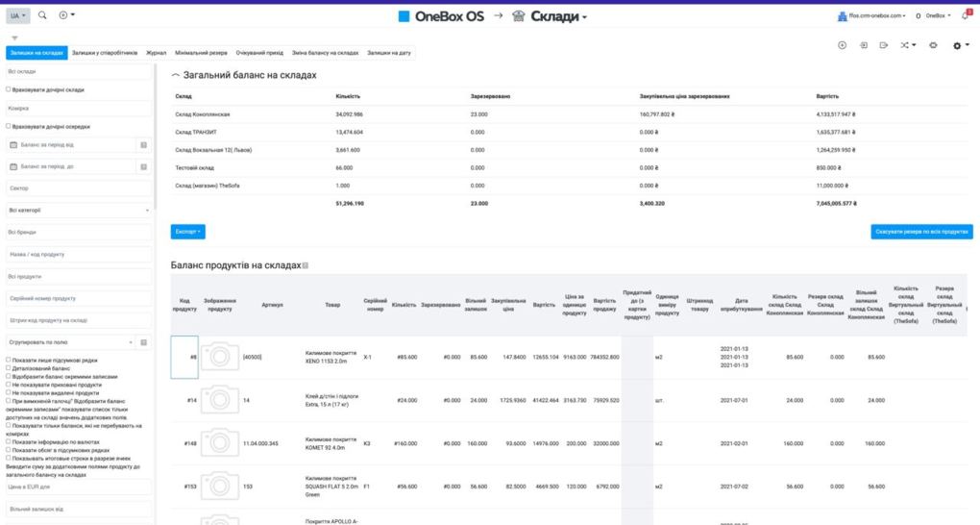The width and height of the screenshot is (980, 525).
Task: Click the import arrow-into-box toolbar icon
Action: [864, 45]
